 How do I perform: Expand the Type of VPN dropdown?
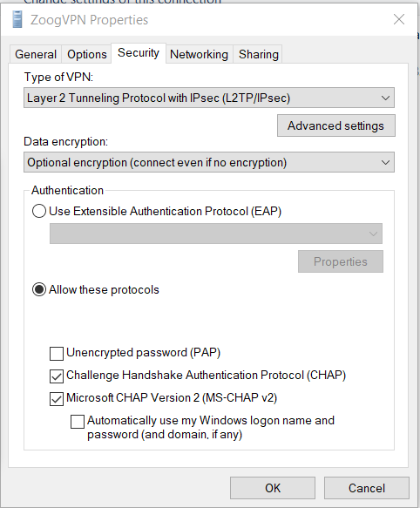[209, 98]
